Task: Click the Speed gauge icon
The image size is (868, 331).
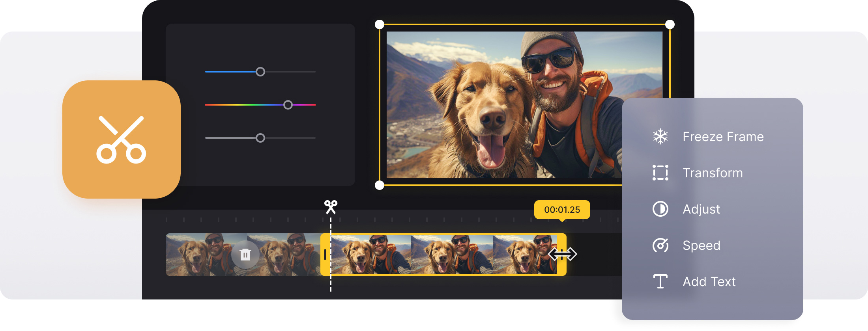Action: [x=660, y=245]
